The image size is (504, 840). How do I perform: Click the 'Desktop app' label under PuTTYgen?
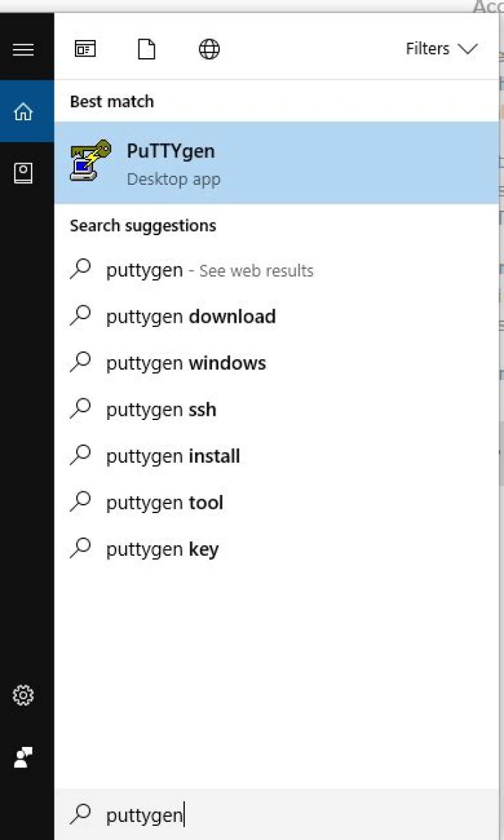(x=174, y=179)
